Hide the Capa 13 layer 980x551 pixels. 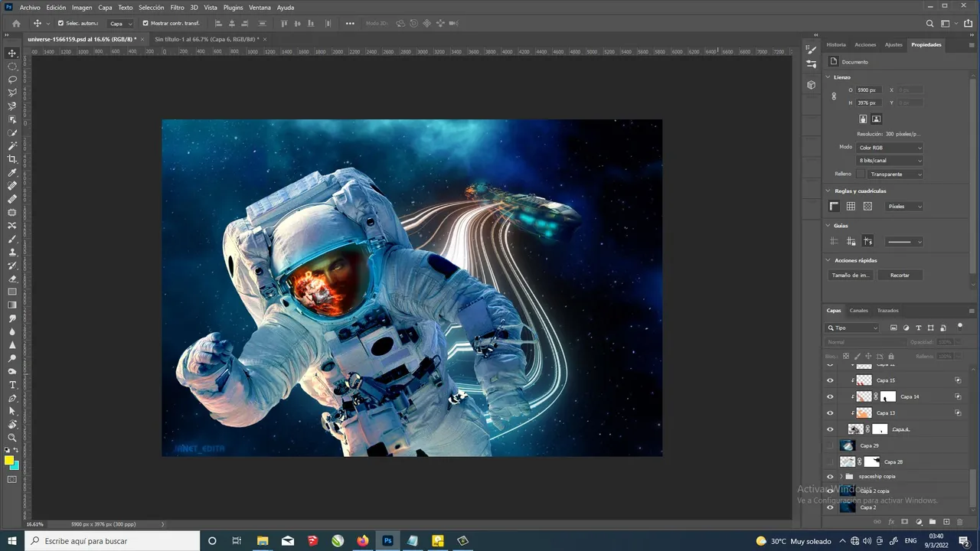click(830, 412)
